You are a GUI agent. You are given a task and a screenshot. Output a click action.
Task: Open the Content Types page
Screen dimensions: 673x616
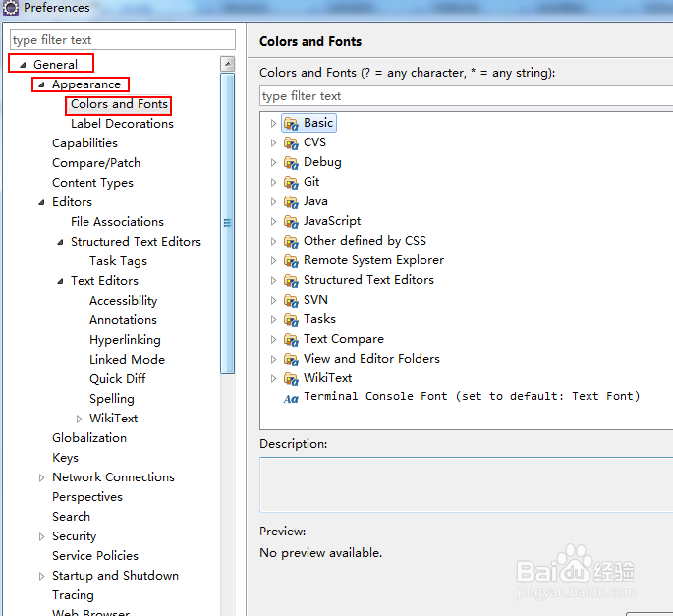click(92, 183)
